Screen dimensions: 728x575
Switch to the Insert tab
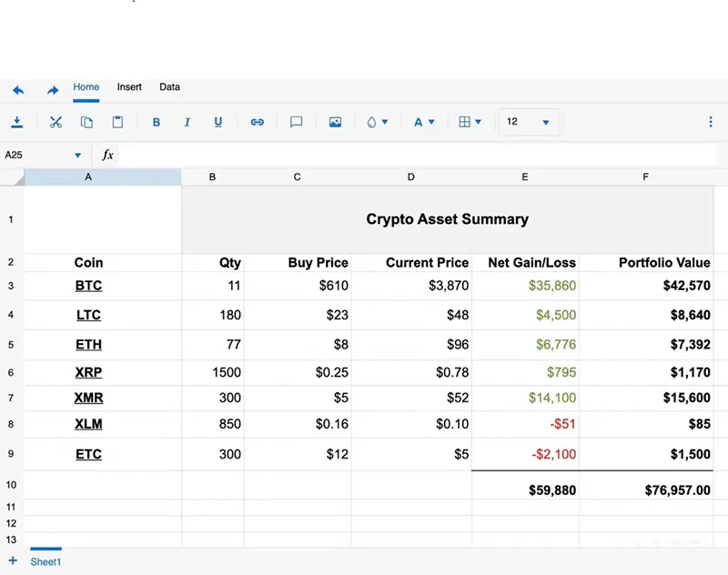click(x=129, y=87)
